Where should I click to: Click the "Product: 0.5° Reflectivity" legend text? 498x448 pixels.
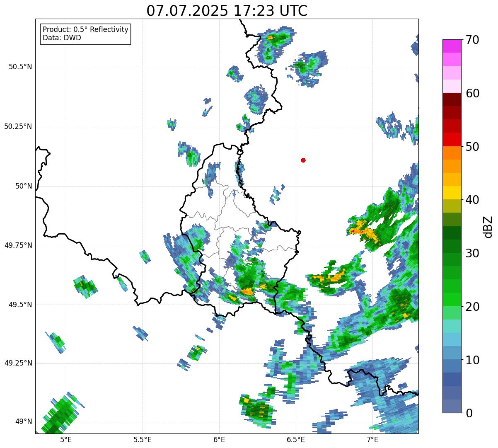[x=85, y=30]
